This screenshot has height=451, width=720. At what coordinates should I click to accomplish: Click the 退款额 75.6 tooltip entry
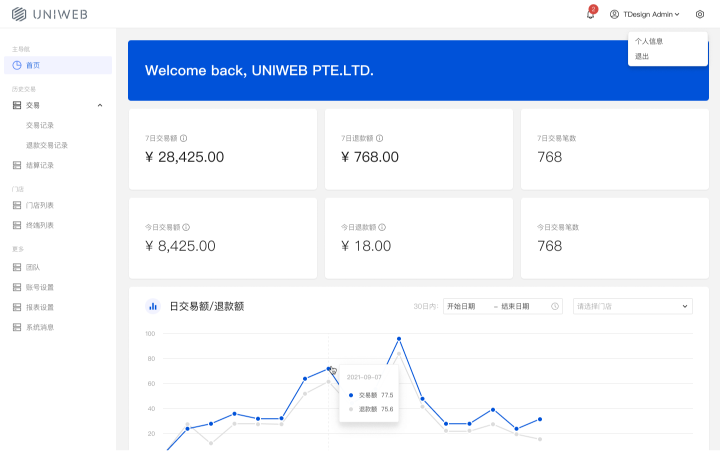click(371, 409)
